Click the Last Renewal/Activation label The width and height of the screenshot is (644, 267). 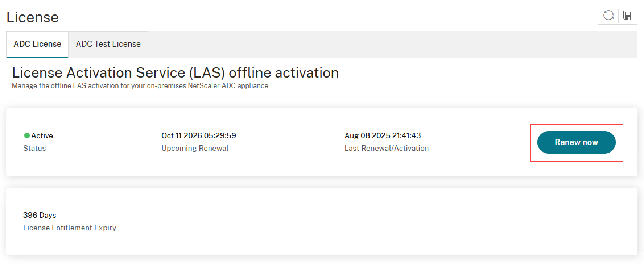click(x=387, y=148)
